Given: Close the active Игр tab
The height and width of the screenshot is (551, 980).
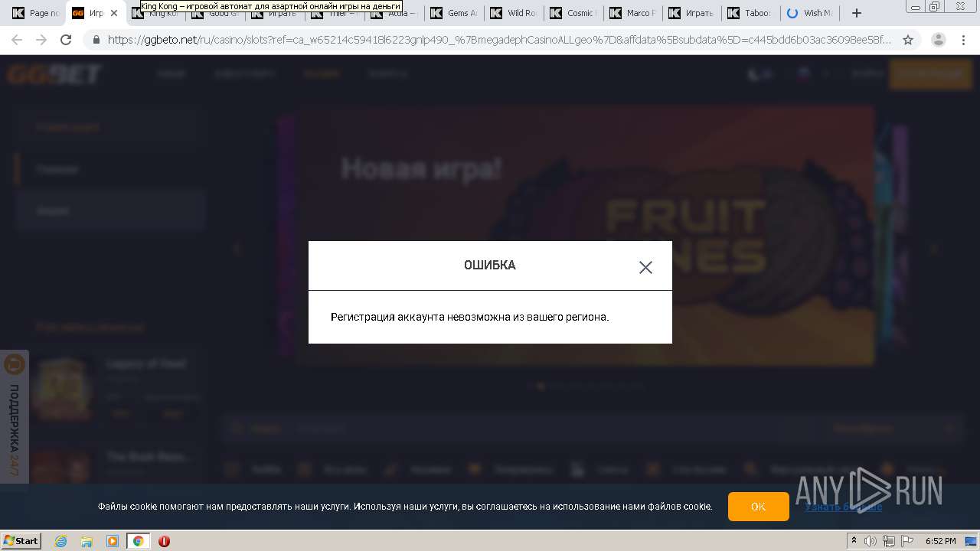Looking at the screenshot, I should point(114,13).
